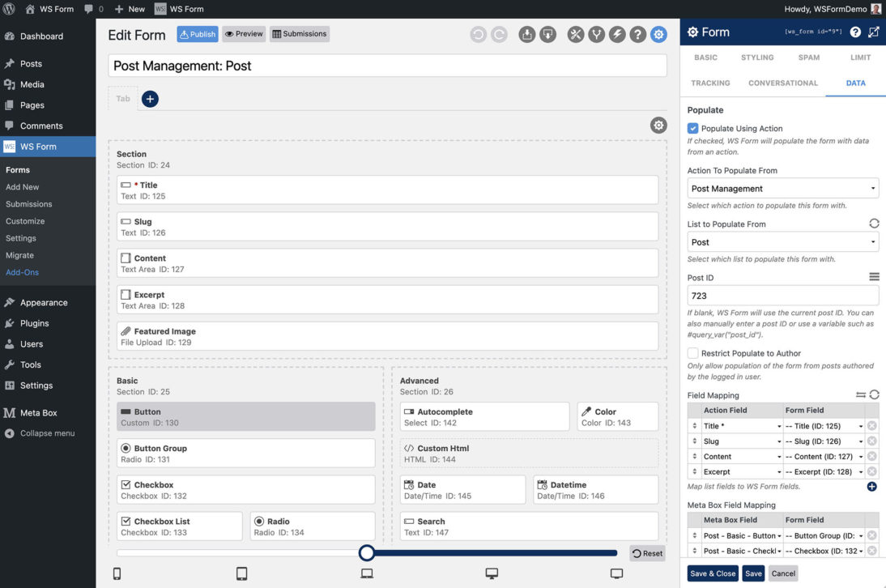Switch to the Tracking tab
This screenshot has width=886, height=588.
[x=710, y=83]
